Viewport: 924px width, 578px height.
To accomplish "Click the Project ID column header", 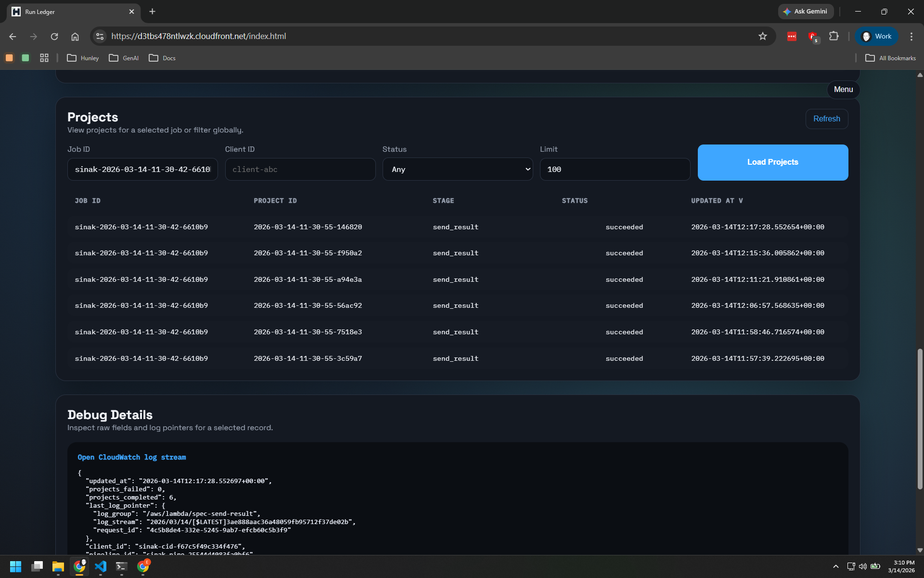I will [x=275, y=201].
